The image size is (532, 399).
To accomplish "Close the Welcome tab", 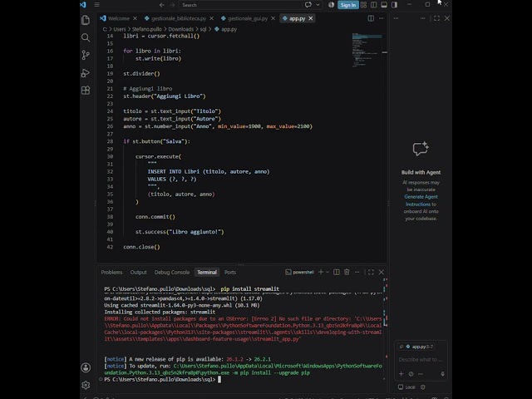I will point(135,18).
